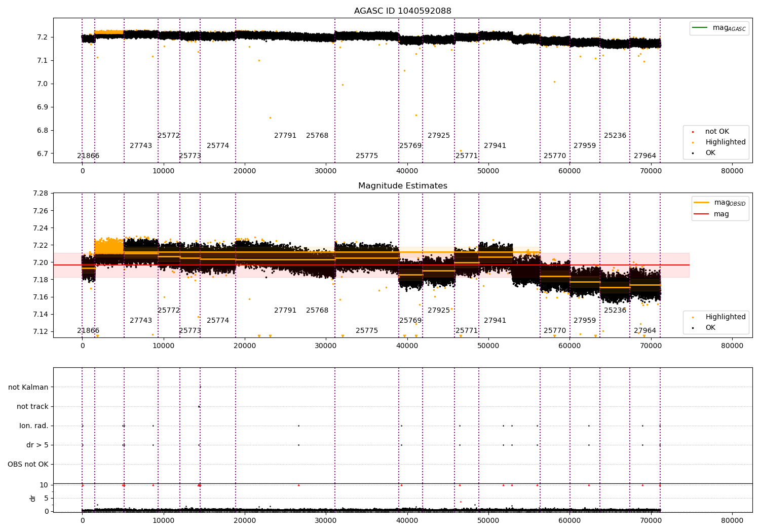Click the rotated "dr" y-axis label

point(33,498)
